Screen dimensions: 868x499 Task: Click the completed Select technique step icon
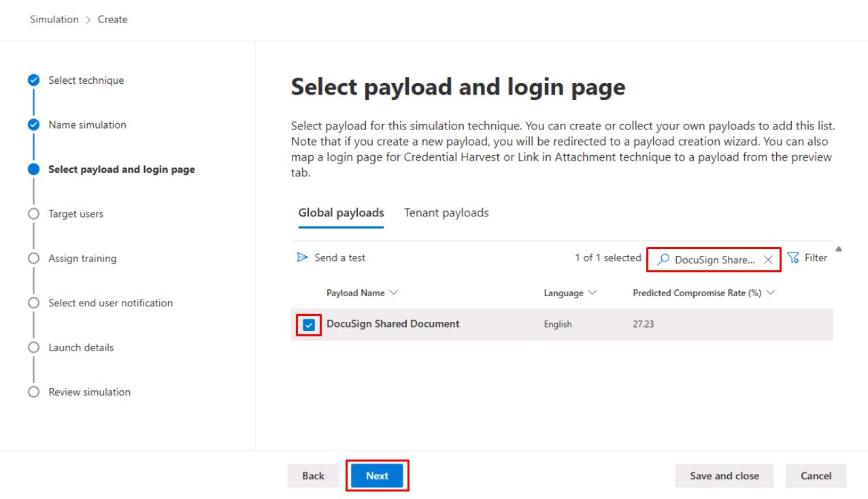coord(33,80)
